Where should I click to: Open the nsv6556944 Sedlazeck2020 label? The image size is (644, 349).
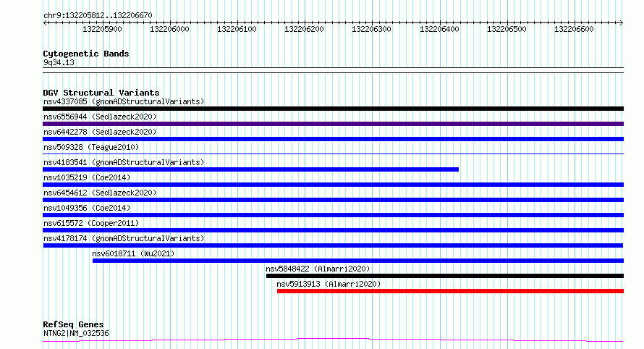tap(100, 117)
